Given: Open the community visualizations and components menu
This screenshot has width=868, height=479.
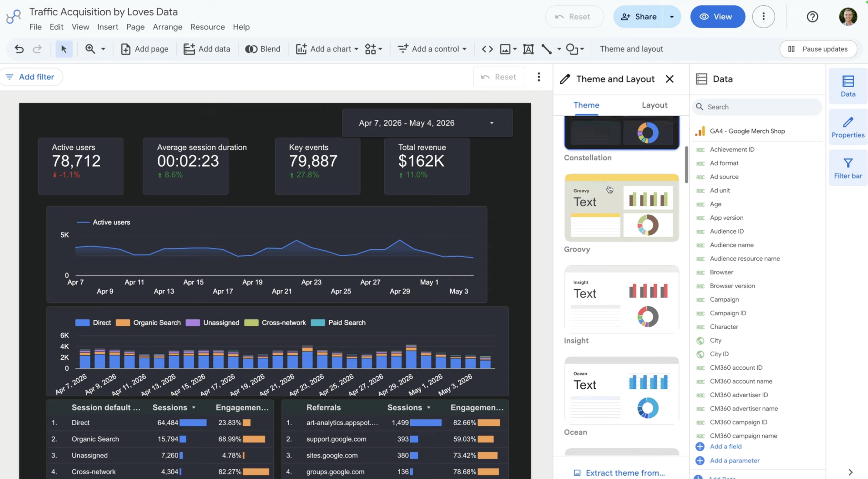Looking at the screenshot, I should pos(373,49).
